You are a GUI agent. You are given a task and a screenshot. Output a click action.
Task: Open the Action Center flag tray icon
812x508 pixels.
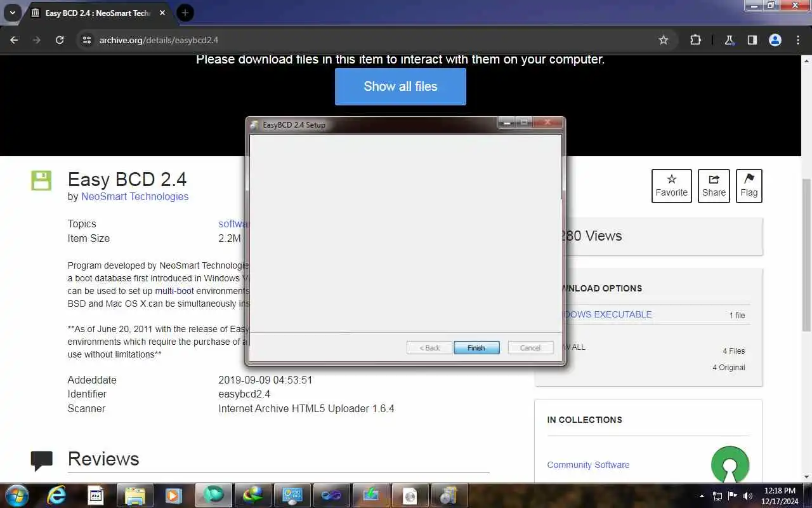733,496
